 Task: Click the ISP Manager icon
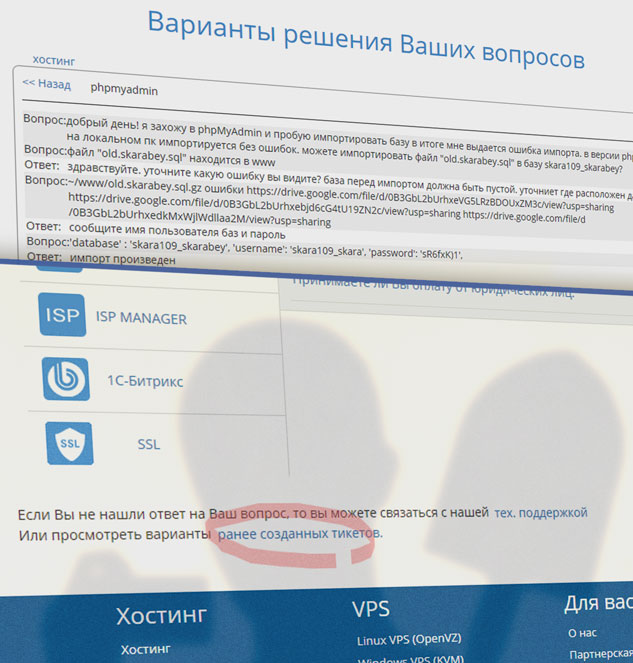62,315
